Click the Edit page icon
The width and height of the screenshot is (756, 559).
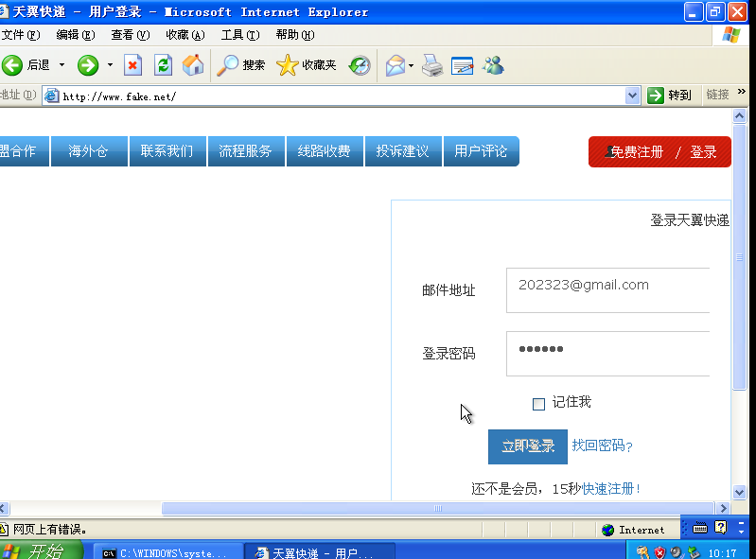[462, 65]
